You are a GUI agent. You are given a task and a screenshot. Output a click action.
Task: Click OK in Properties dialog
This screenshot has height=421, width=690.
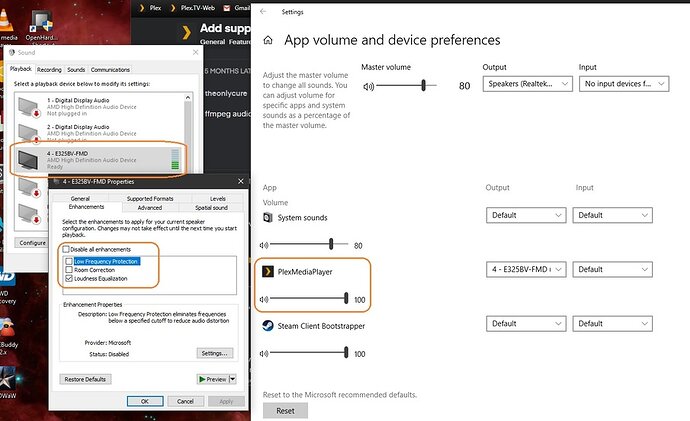pos(145,401)
